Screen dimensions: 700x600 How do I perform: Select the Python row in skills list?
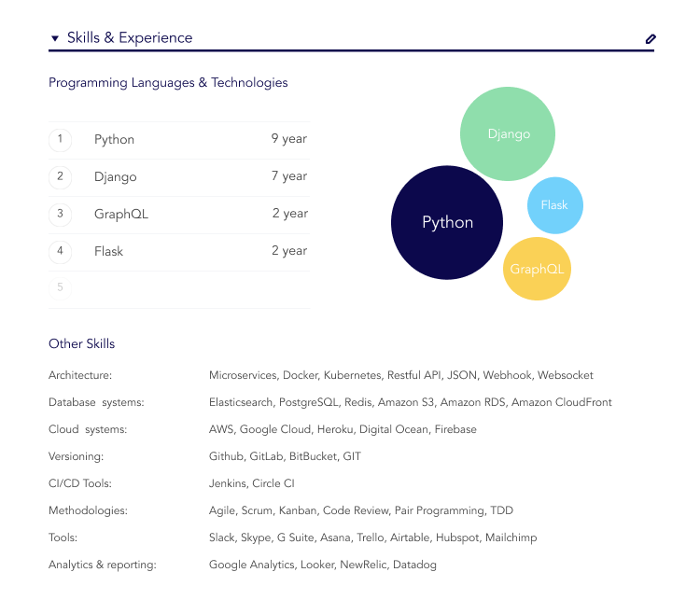[x=177, y=140]
